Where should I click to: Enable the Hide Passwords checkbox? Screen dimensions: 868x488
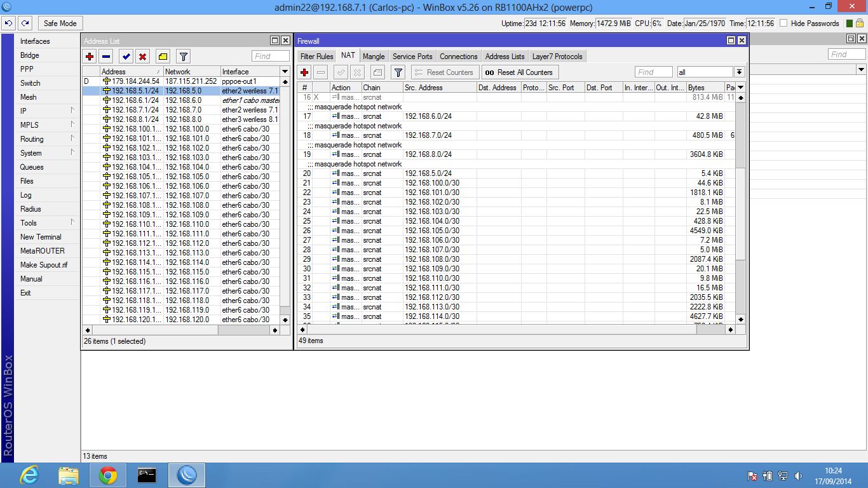pos(783,24)
